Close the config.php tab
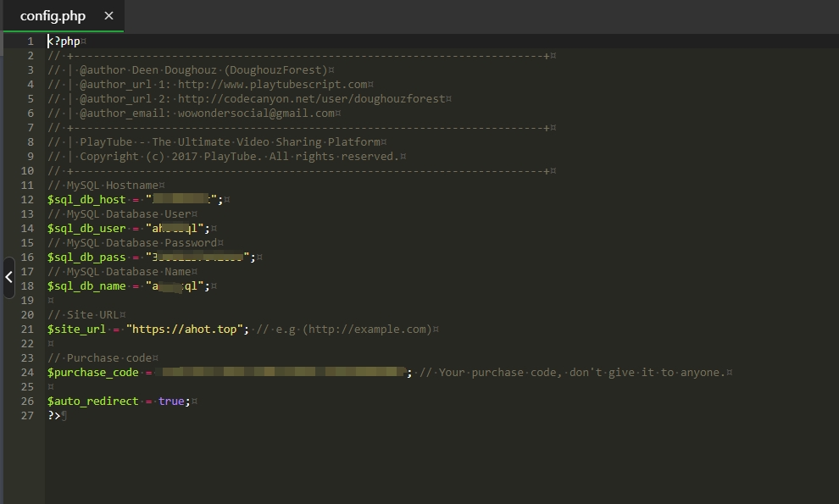The image size is (839, 504). tap(108, 16)
